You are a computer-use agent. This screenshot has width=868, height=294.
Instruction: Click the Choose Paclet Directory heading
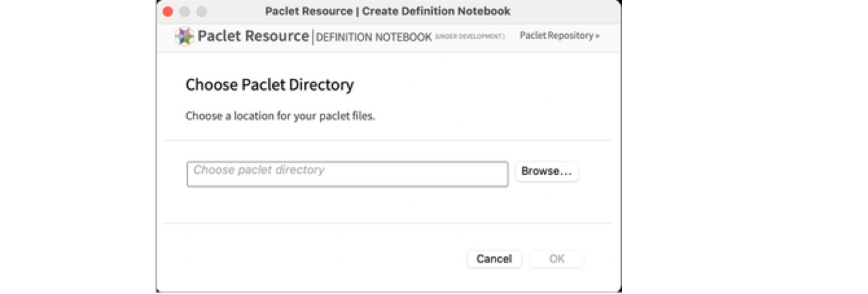269,85
